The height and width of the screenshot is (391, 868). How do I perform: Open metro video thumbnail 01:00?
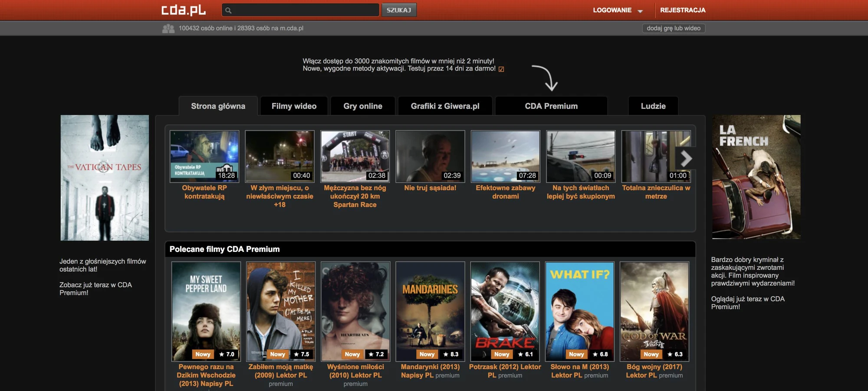pos(656,156)
